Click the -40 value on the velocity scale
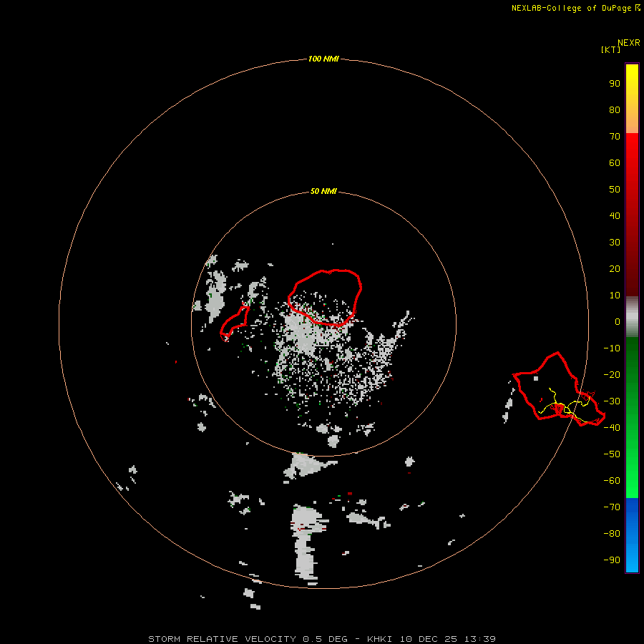 click(x=612, y=428)
